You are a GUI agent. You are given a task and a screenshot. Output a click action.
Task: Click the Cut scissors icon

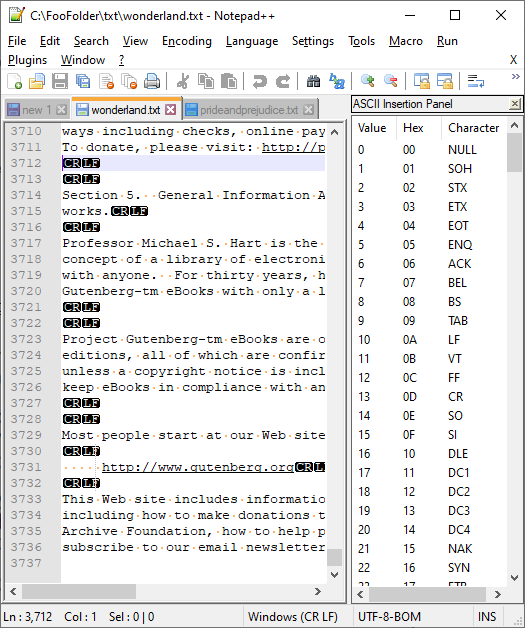tap(183, 81)
